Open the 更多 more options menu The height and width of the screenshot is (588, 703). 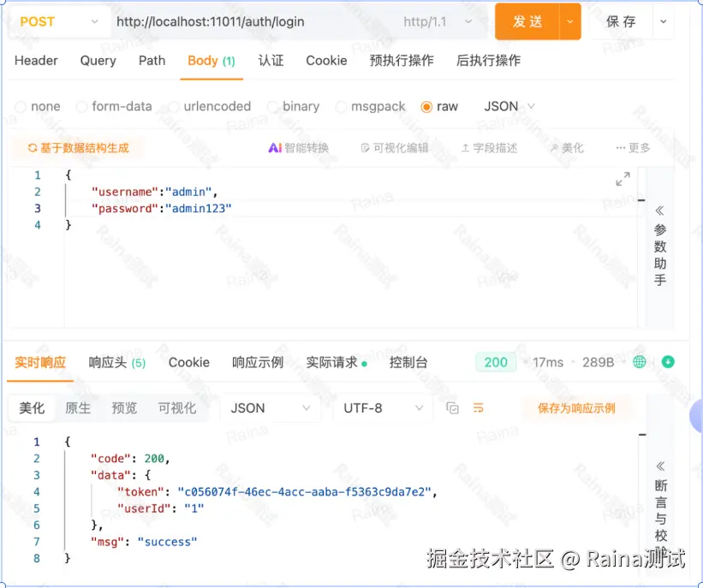tap(633, 148)
